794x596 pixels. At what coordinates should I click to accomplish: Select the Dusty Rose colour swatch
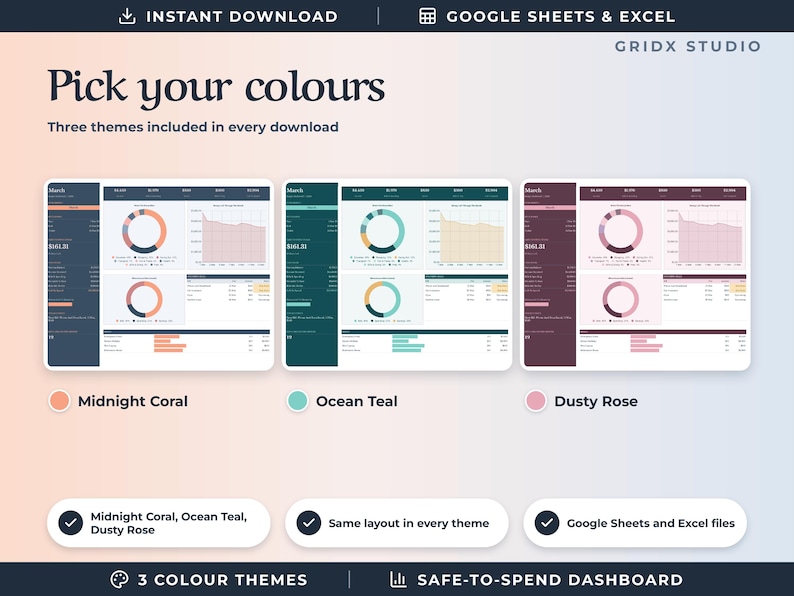(x=536, y=401)
